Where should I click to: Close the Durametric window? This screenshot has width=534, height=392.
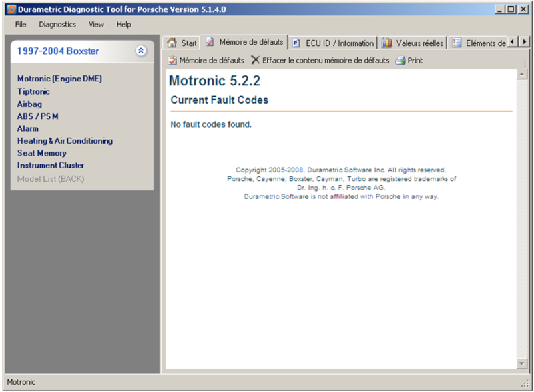coord(523,9)
